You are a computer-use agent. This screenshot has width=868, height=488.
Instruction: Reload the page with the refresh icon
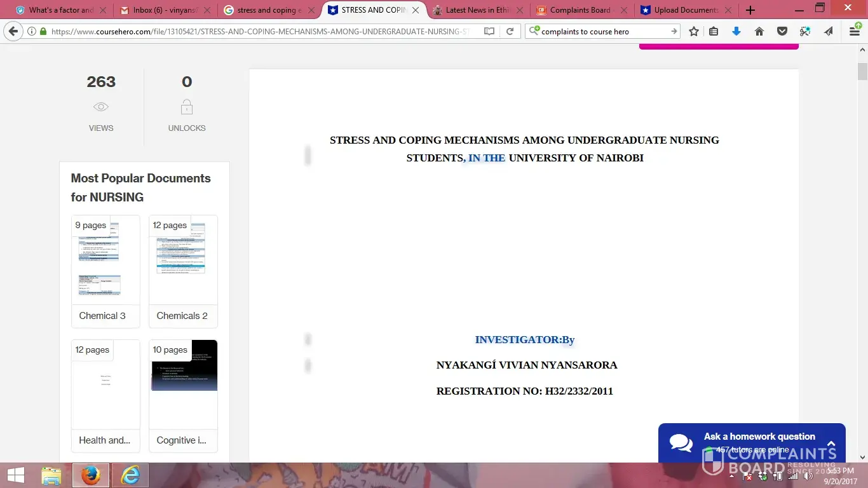pos(510,32)
